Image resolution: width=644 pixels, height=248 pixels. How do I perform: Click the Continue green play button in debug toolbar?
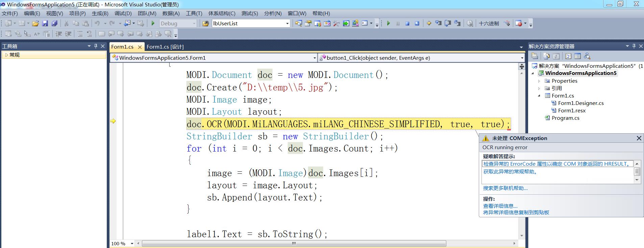[x=388, y=23]
